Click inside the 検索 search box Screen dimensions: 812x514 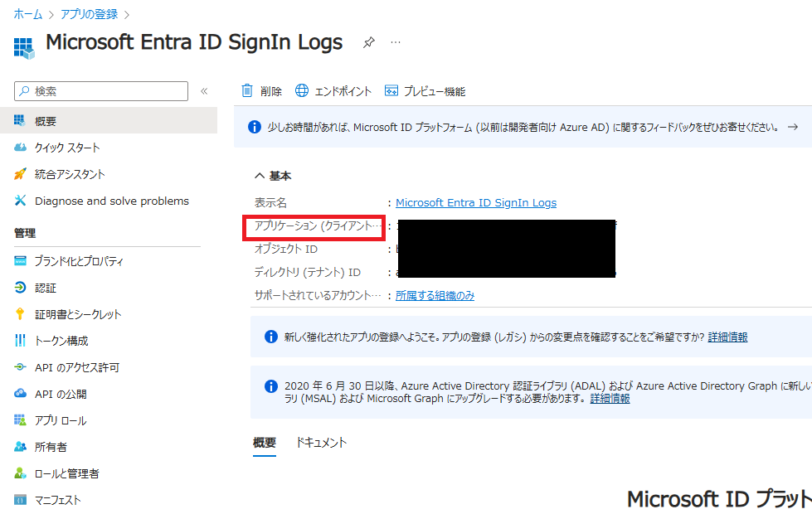(x=100, y=90)
